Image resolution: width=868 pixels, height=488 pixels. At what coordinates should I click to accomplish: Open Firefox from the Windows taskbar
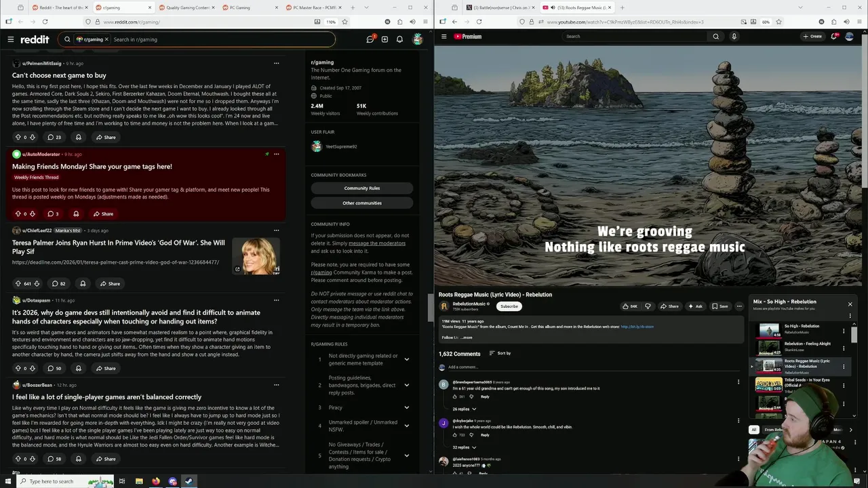(156, 481)
